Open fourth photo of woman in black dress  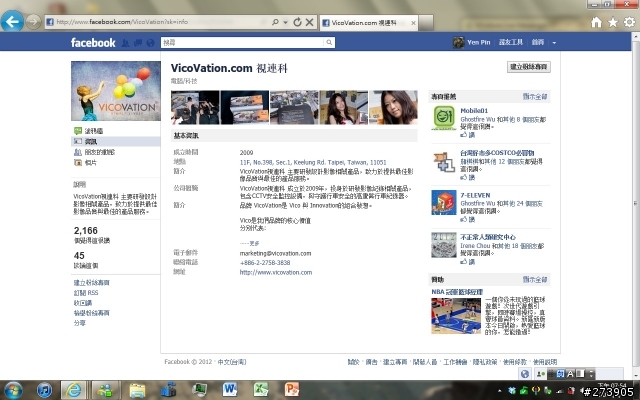coord(344,107)
